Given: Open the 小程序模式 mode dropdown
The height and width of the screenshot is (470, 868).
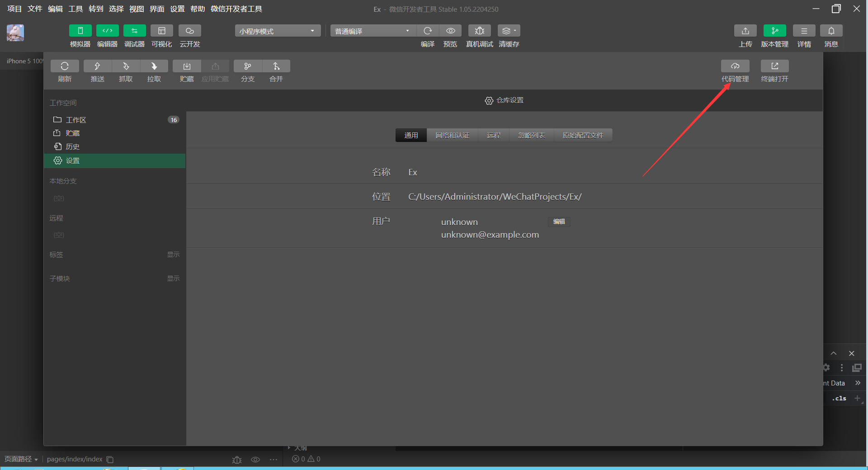Looking at the screenshot, I should click(x=278, y=31).
